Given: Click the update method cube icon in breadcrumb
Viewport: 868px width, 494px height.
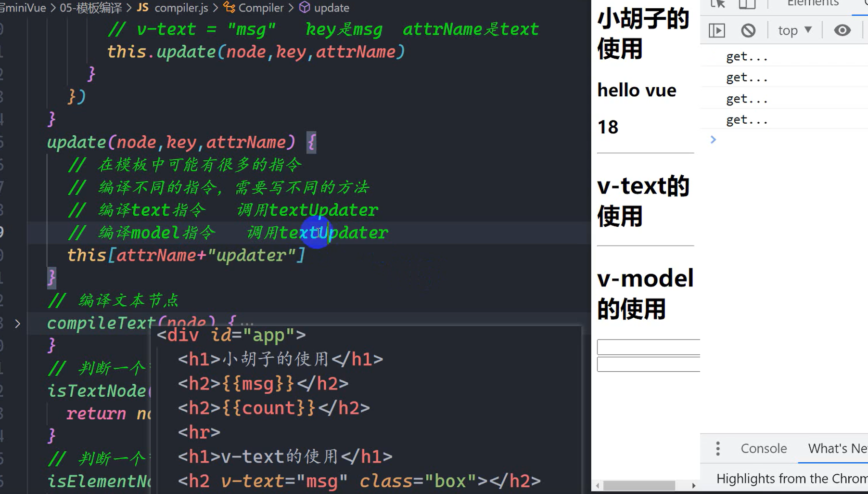Looking at the screenshot, I should (x=305, y=7).
